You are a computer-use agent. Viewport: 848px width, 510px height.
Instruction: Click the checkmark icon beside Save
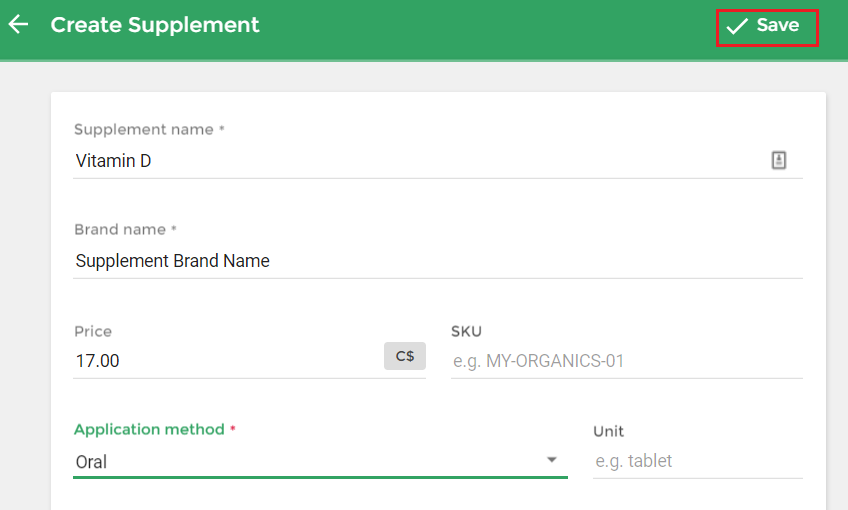click(x=737, y=25)
